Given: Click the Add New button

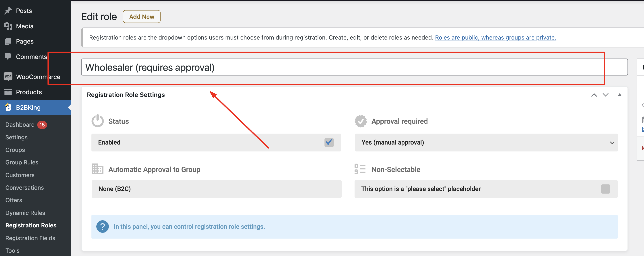Looking at the screenshot, I should [142, 17].
